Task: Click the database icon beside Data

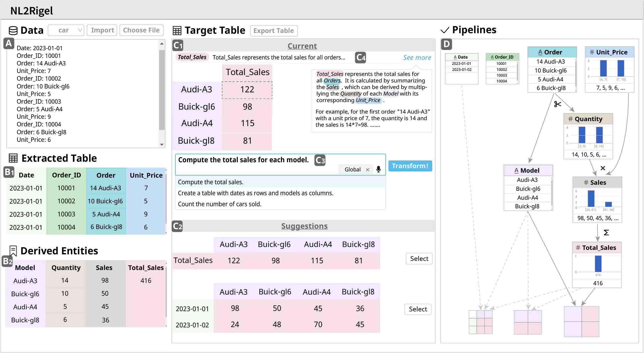Action: (13, 30)
